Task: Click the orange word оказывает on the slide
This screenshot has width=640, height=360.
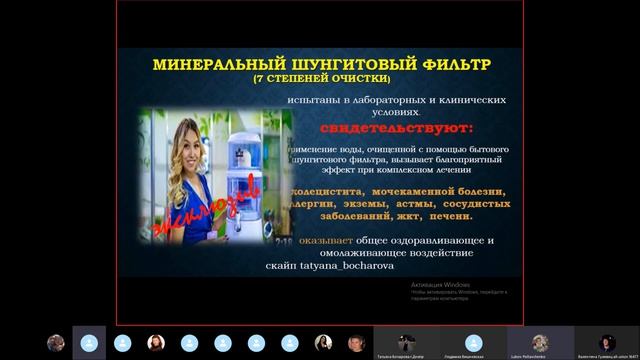Action: tap(326, 240)
